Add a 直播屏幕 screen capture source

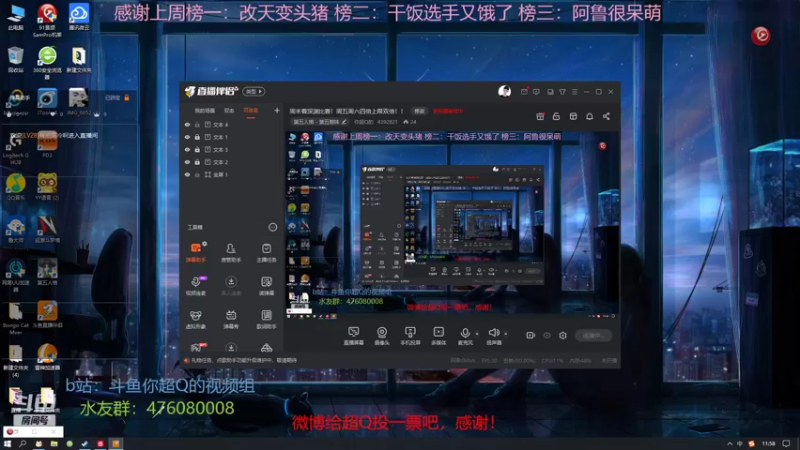click(354, 336)
